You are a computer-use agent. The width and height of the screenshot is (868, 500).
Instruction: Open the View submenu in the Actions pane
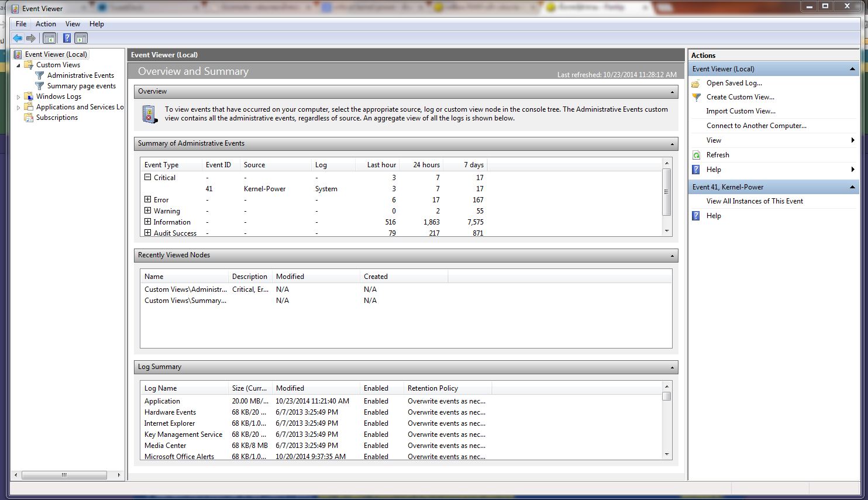coord(774,140)
